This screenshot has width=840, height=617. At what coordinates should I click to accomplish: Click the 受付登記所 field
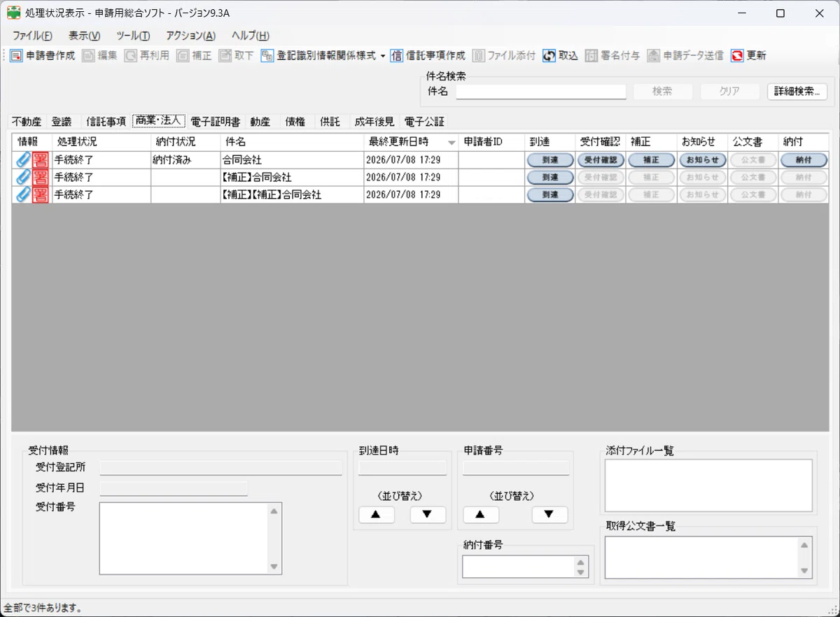[x=221, y=468]
